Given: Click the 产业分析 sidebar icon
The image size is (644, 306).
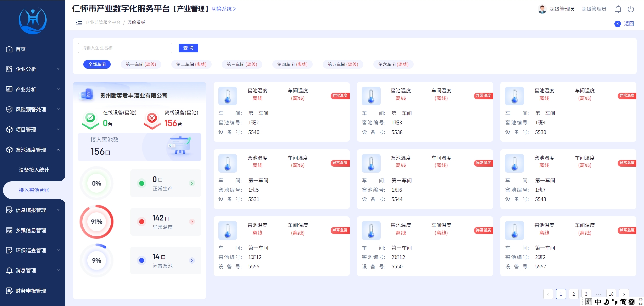Looking at the screenshot, I should tap(9, 89).
